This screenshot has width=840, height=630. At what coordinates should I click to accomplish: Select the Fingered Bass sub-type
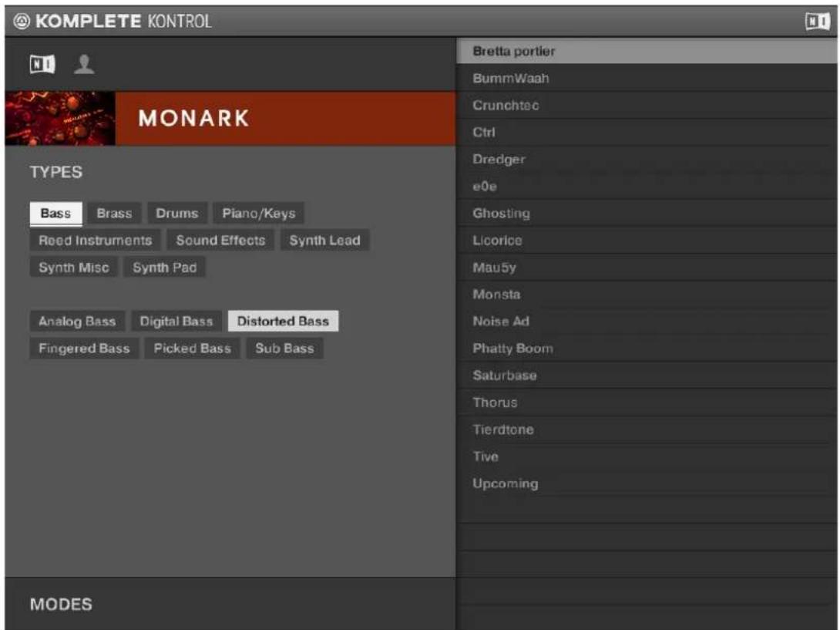coord(84,349)
